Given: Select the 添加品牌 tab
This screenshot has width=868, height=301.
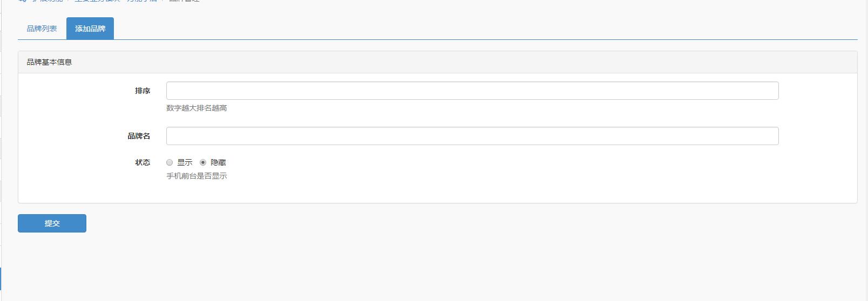Looking at the screenshot, I should 90,29.
